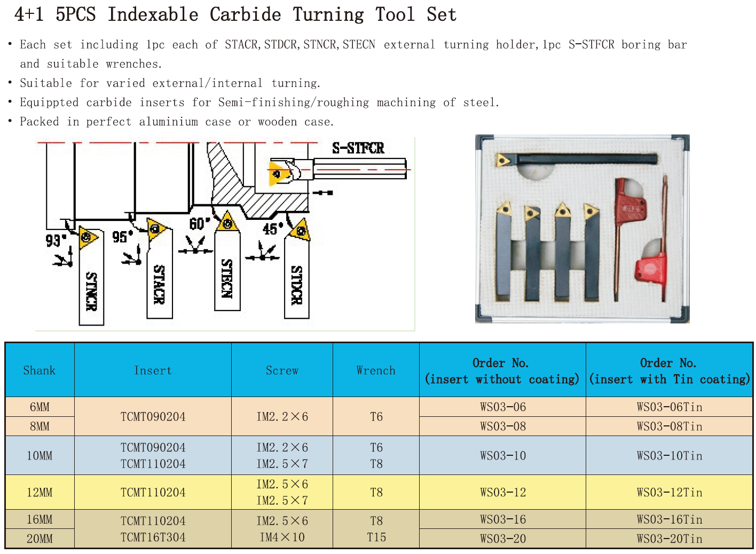Click the "Order No. (insert without coating)" header
Viewport: 756px width, 554px height.
[x=502, y=371]
